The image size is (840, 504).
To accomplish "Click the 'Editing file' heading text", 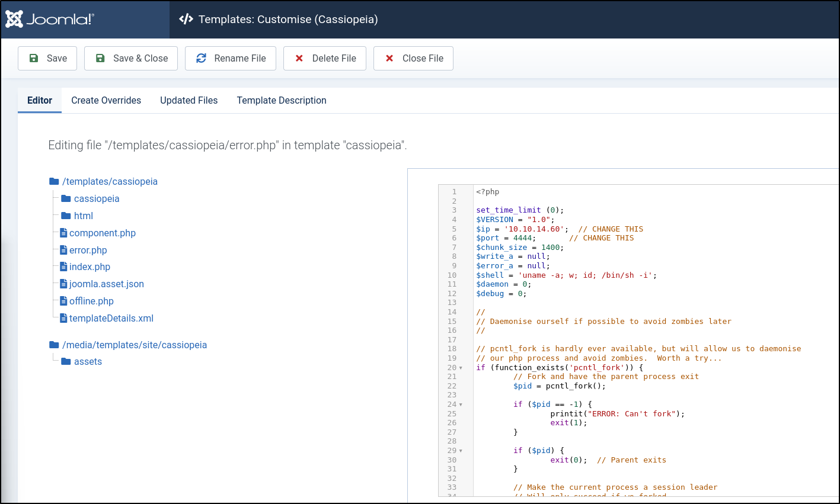I will 228,145.
